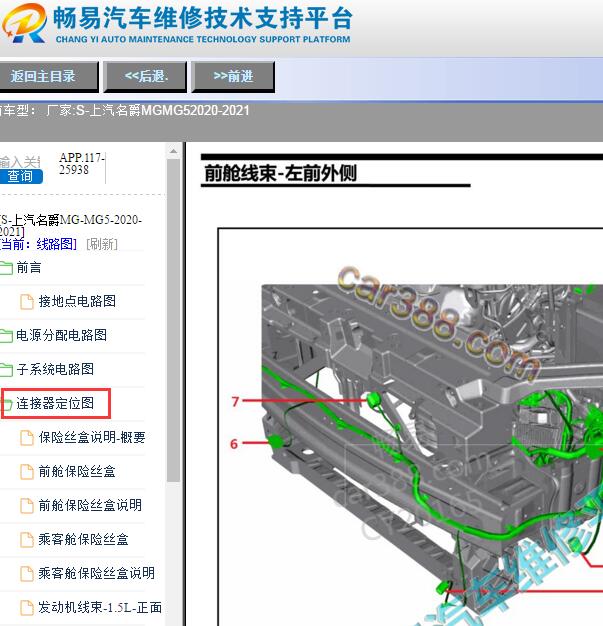Click the vehicle model text 厂家:S-上汽名爵MGMG52020-2021
Screen dimensions: 603x626
coord(148,110)
